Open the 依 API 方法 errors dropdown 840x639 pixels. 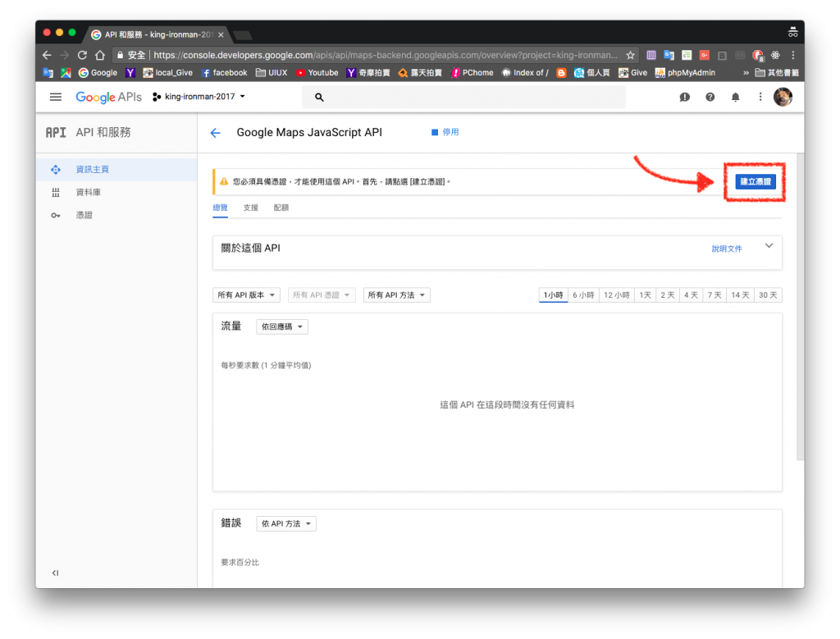coord(286,524)
